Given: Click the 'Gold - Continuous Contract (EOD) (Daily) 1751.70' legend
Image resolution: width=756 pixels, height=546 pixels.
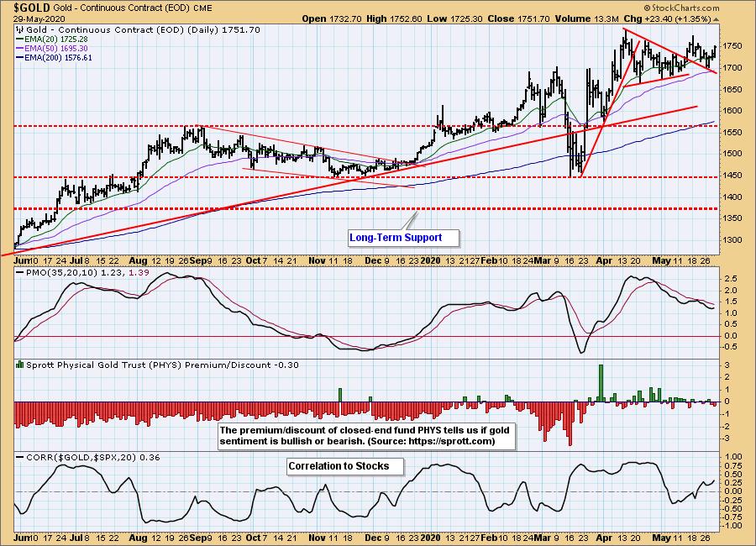Looking at the screenshot, I should tap(143, 30).
